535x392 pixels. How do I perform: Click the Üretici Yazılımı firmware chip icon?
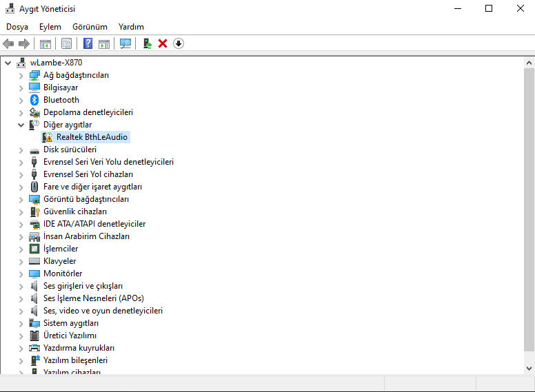click(34, 336)
